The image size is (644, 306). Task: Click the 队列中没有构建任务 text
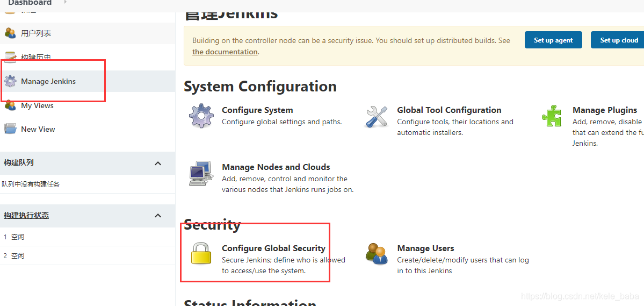(31, 184)
